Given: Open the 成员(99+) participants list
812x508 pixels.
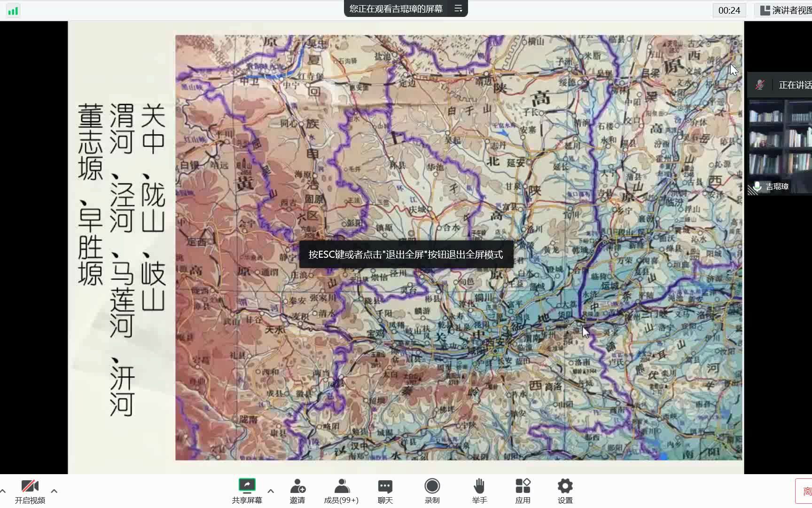Looking at the screenshot, I should [341, 492].
